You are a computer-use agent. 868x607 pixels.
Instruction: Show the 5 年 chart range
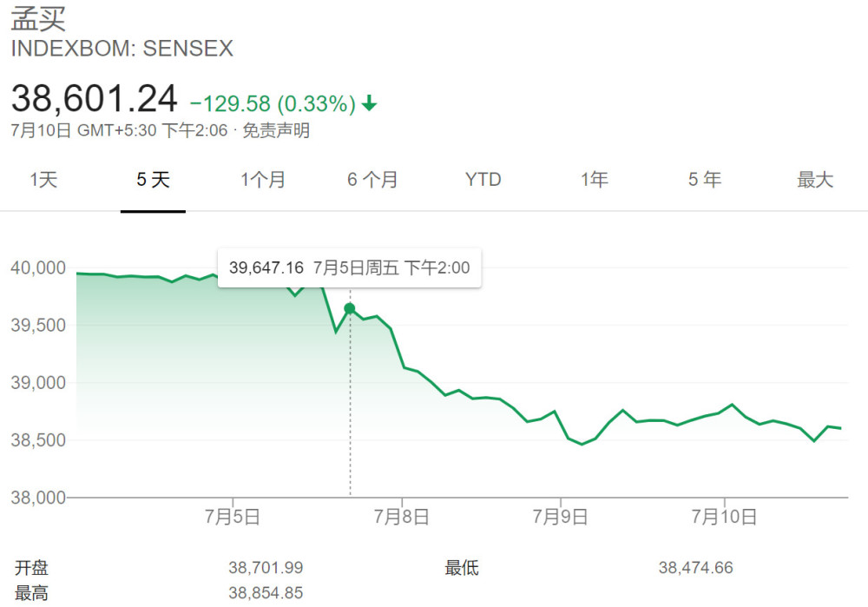tap(705, 180)
